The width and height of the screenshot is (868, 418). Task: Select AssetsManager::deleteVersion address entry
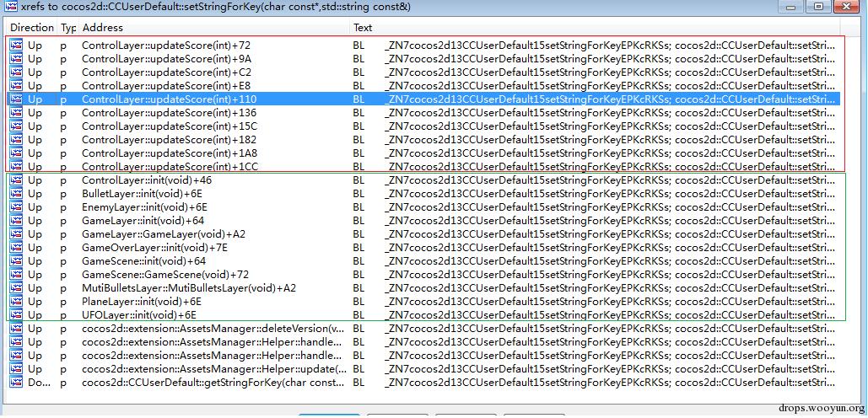tap(213, 329)
